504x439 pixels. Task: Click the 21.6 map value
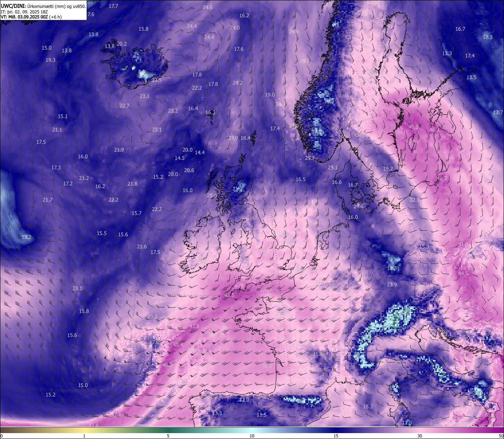click(142, 246)
